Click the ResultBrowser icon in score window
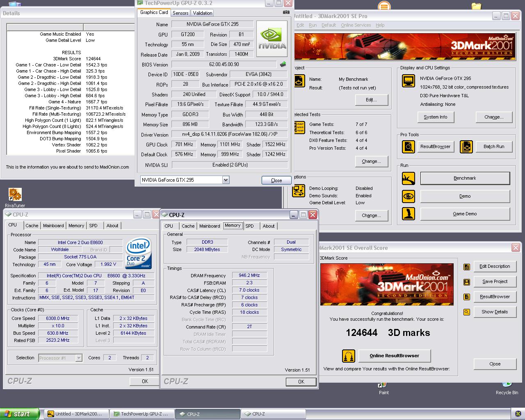Viewport: 525px width, 420px height. point(467,297)
